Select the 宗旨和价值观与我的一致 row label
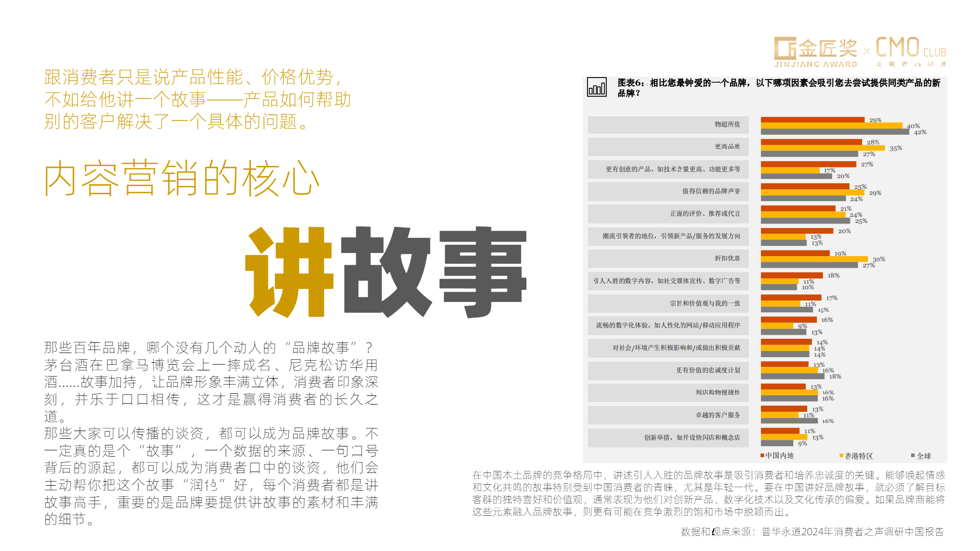This screenshot has height=551, width=980. [x=668, y=304]
